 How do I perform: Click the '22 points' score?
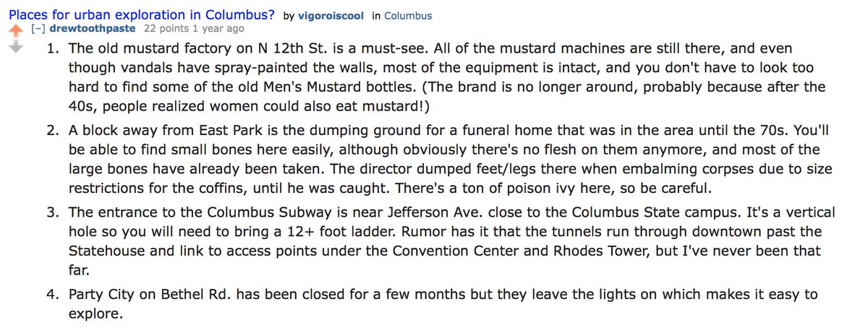click(x=167, y=29)
